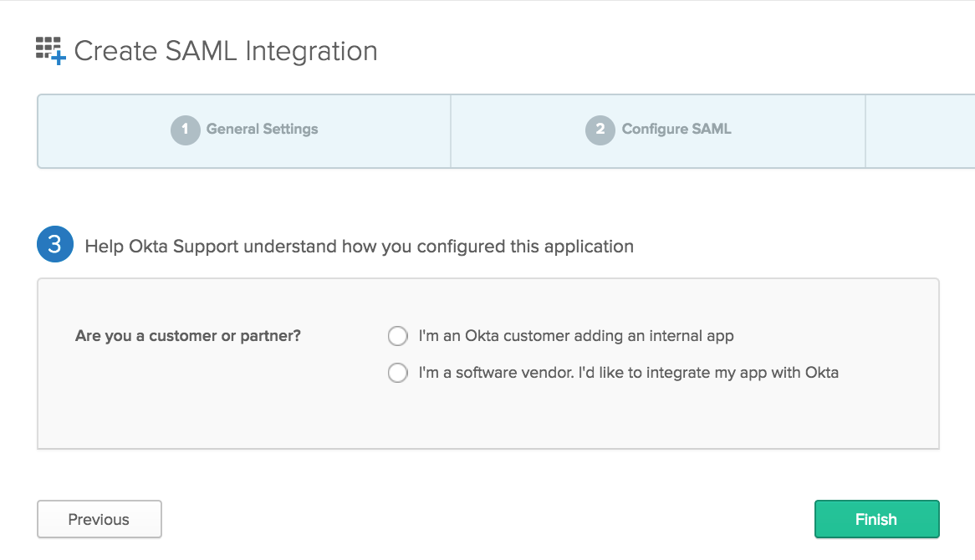
Task: Click "I'm an Okta customer" option text
Action: tap(575, 336)
